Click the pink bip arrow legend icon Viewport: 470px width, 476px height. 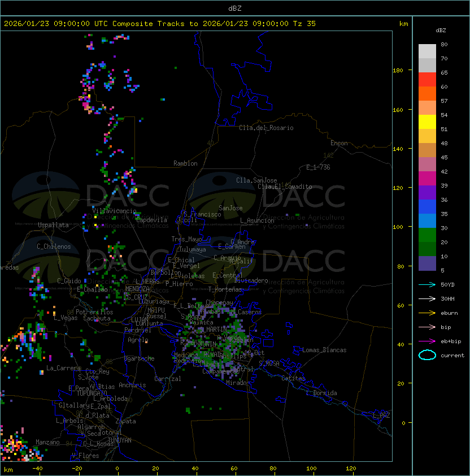[x=427, y=327]
